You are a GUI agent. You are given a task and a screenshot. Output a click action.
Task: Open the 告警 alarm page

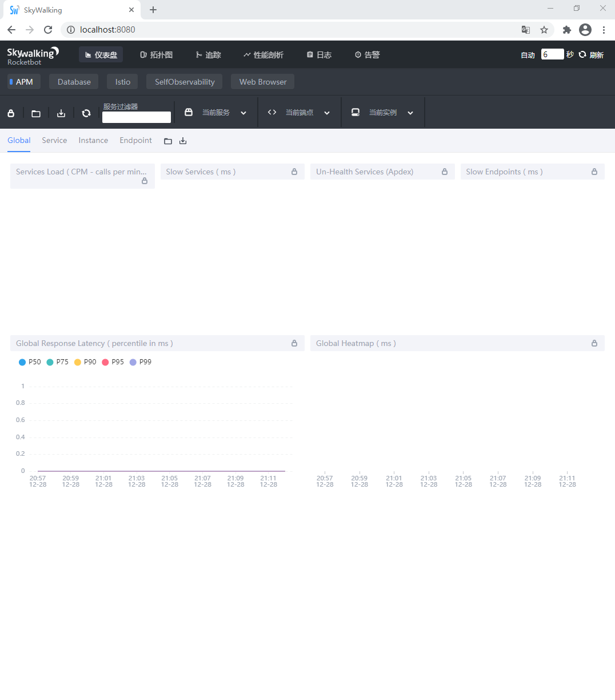367,55
